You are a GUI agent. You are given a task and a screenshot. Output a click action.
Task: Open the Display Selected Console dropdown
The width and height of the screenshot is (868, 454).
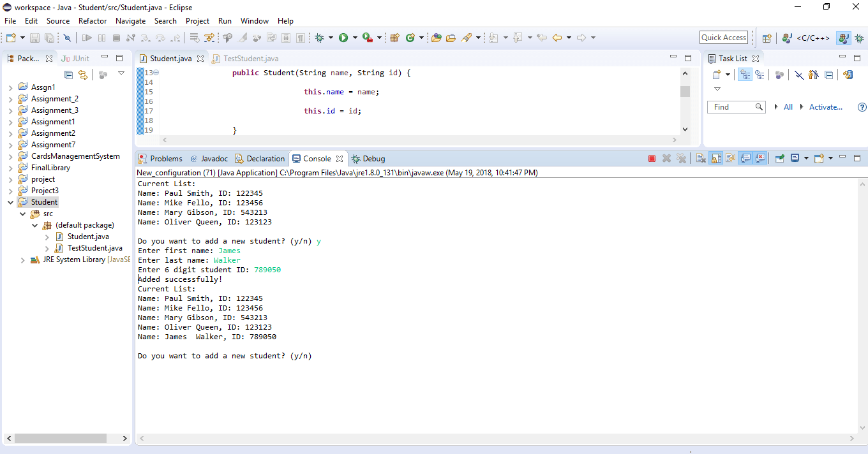806,159
